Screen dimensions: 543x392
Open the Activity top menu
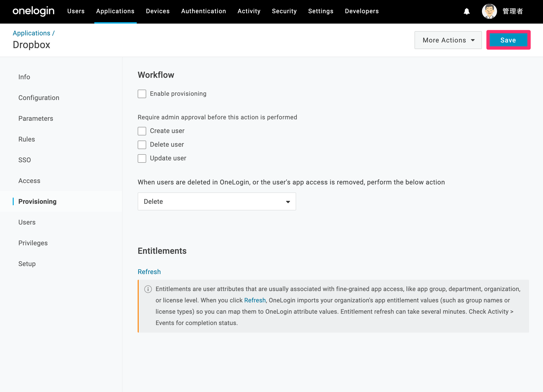[x=249, y=11]
